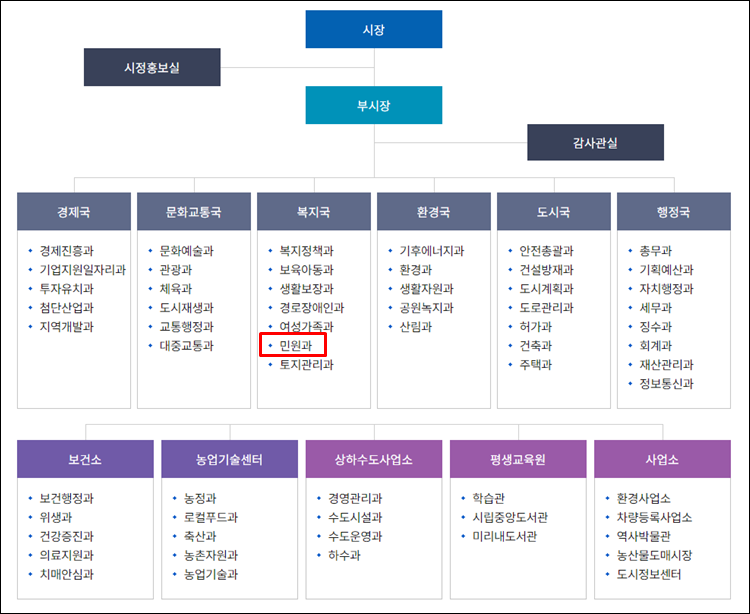Select 로컬푸드과 link
750x614 pixels.
[211, 517]
